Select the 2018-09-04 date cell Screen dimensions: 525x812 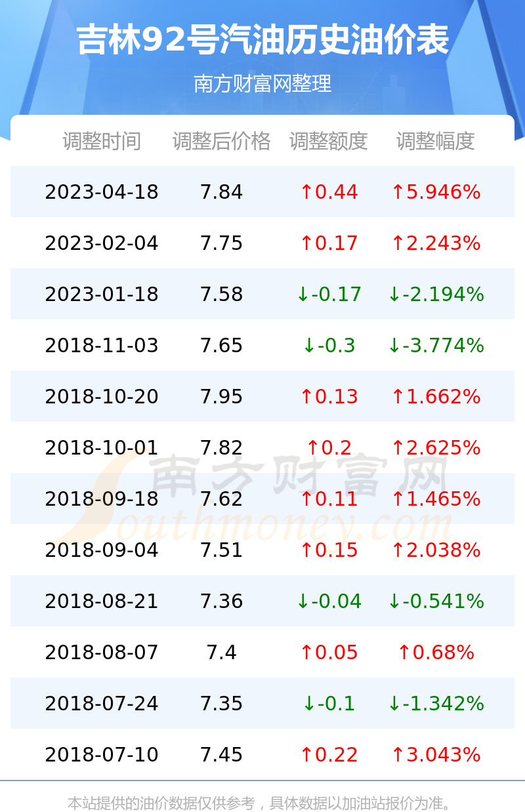coord(102,550)
